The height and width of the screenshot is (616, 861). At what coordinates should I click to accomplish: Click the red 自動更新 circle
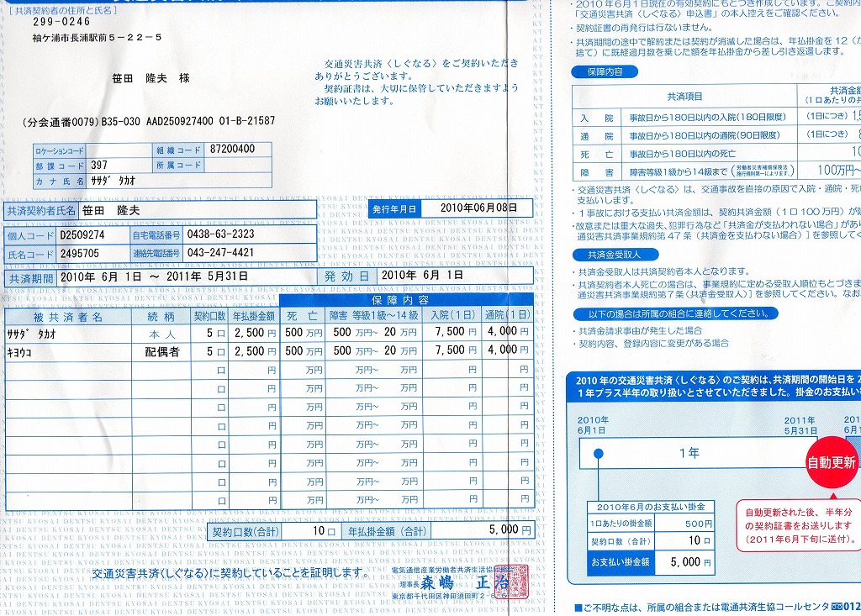[x=831, y=462]
